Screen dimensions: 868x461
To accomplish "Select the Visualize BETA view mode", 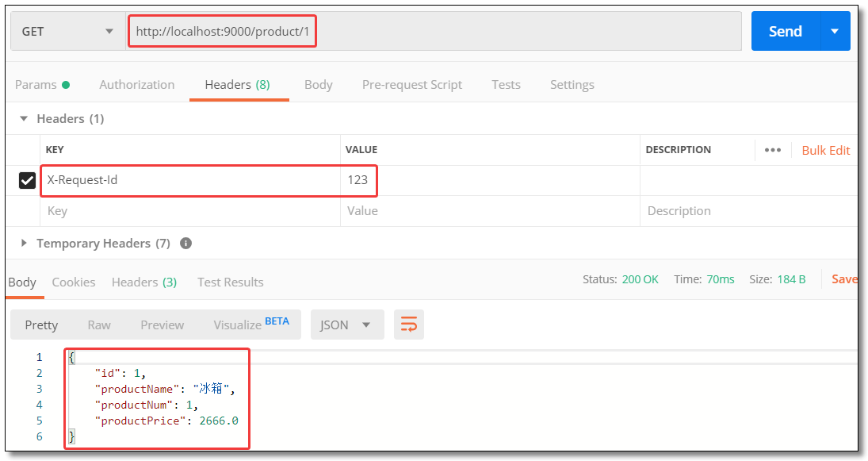I will pos(251,325).
